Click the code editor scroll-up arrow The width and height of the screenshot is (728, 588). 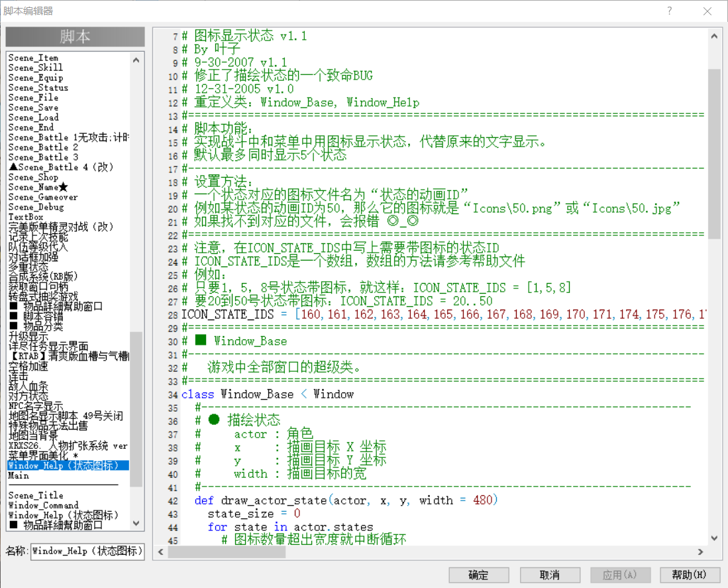pyautogui.click(x=714, y=36)
